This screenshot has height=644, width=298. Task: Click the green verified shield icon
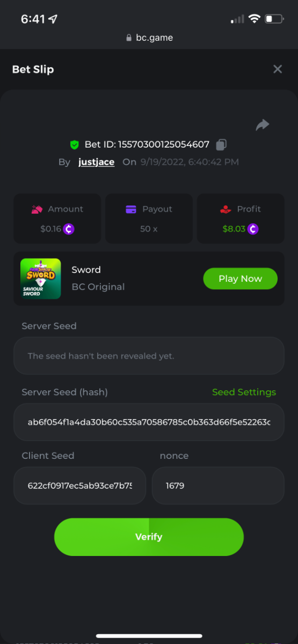click(75, 144)
